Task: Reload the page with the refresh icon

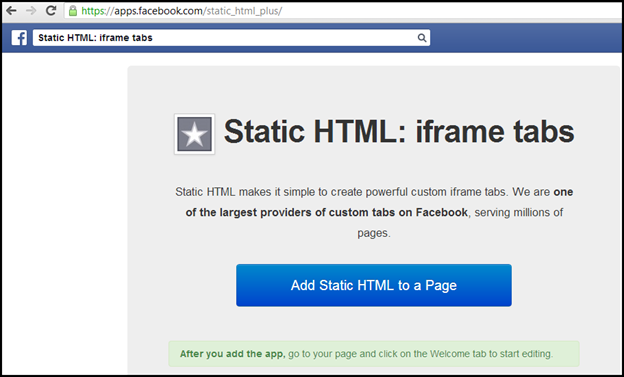Action: tap(51, 10)
